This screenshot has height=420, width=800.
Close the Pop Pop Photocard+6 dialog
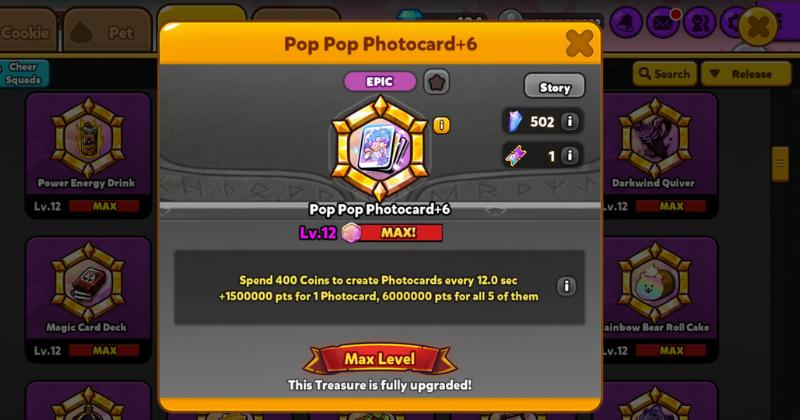(x=580, y=43)
